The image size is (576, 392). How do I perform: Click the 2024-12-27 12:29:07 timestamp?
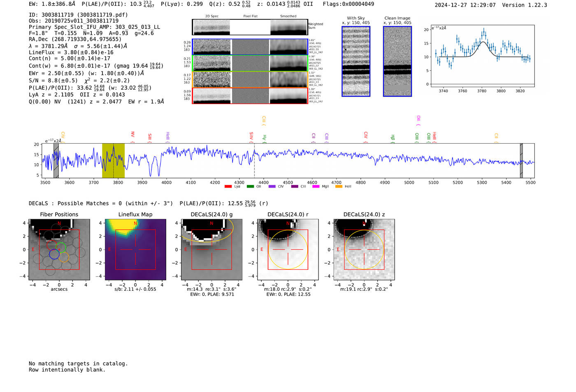pos(465,5)
